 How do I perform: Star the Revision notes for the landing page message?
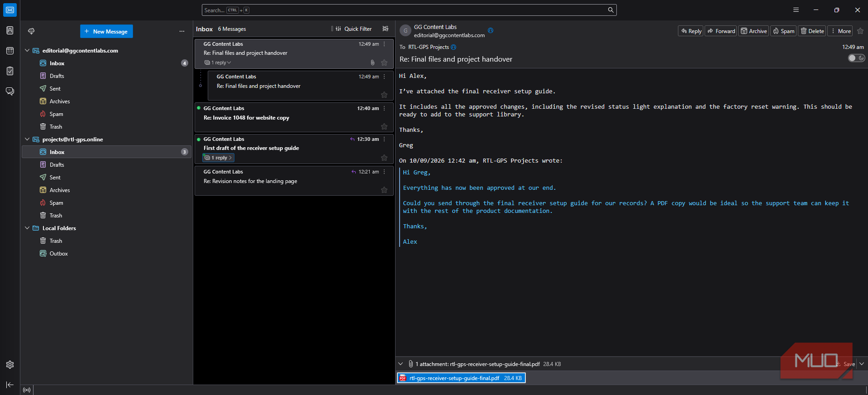click(x=384, y=190)
